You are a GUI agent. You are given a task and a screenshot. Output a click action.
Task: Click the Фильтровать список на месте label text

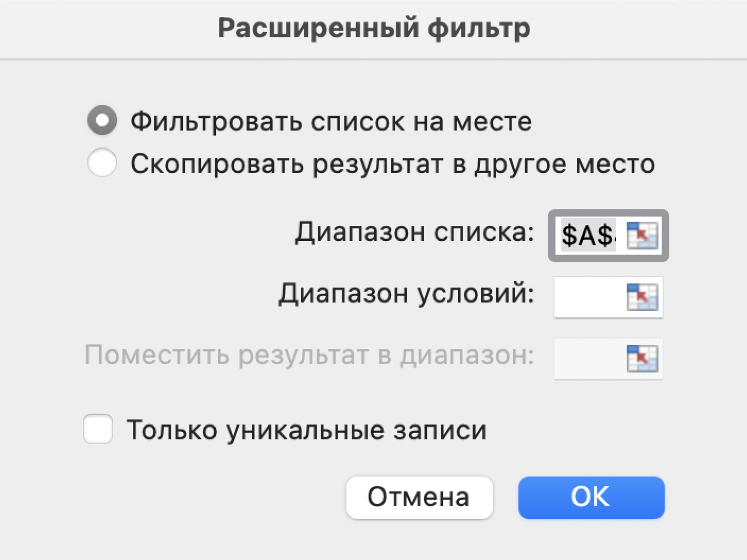tap(331, 121)
